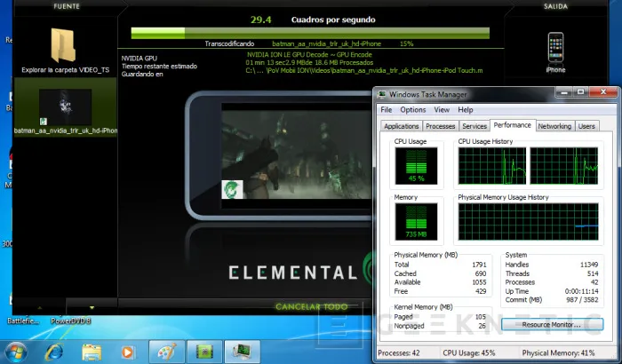Click the Up Time value 0:00:11:14
This screenshot has width=622, height=364.
pyautogui.click(x=581, y=291)
